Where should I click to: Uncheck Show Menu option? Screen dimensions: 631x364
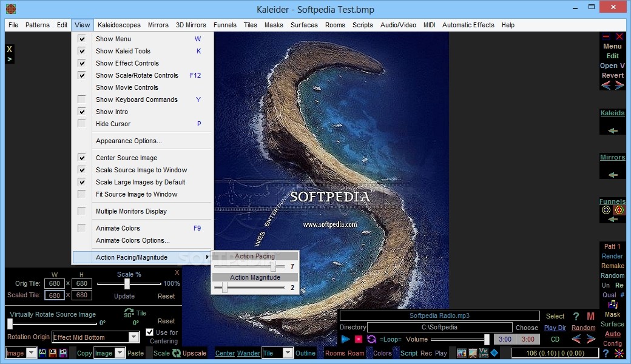click(82, 39)
